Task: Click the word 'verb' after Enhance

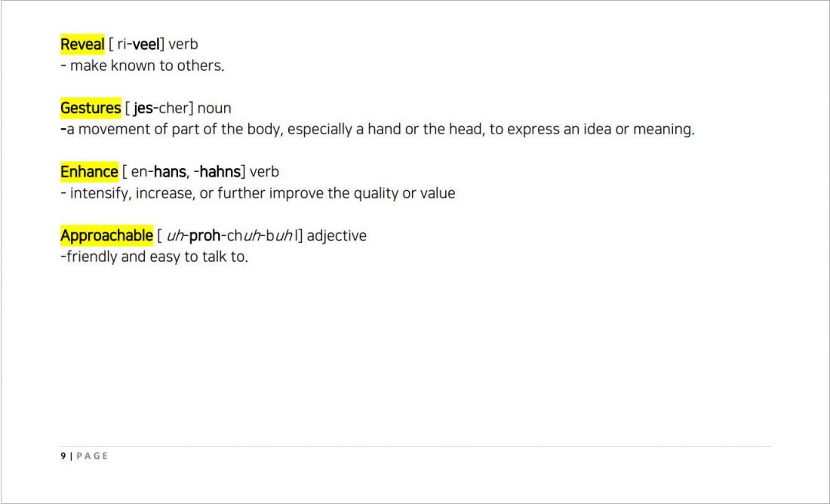Action: click(264, 171)
